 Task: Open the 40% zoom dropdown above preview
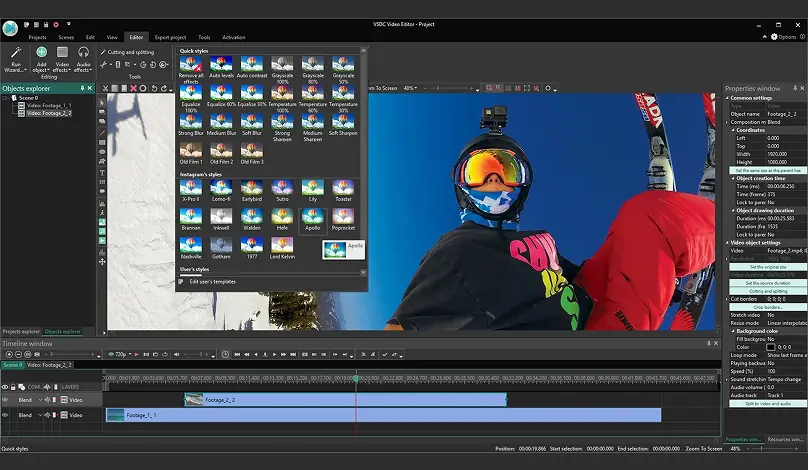tap(410, 88)
